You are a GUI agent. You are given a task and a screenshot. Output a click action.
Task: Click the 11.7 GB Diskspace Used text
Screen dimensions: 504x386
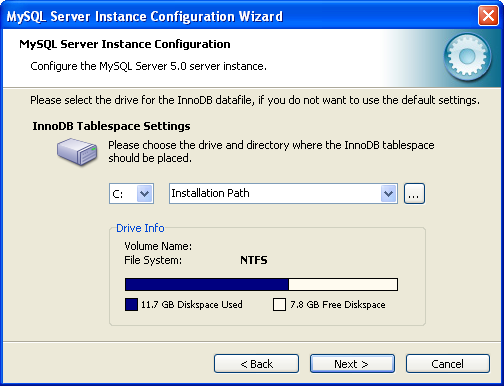(x=192, y=305)
